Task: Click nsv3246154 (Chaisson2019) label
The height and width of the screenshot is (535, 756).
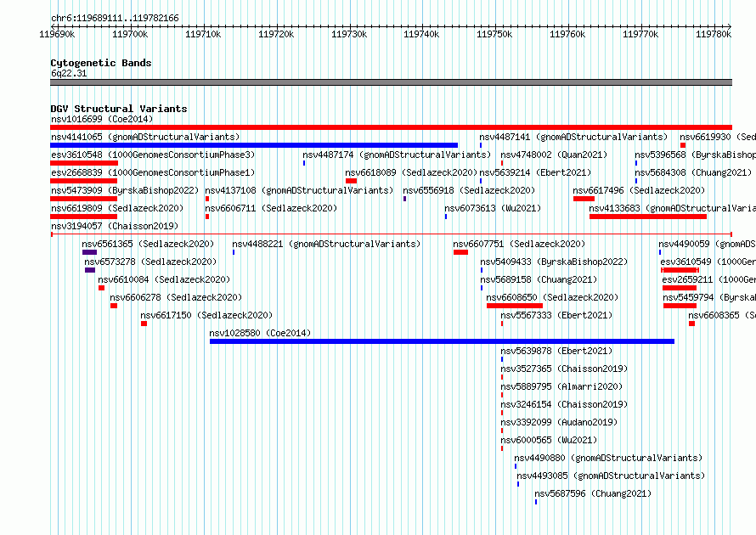Action: pos(564,404)
